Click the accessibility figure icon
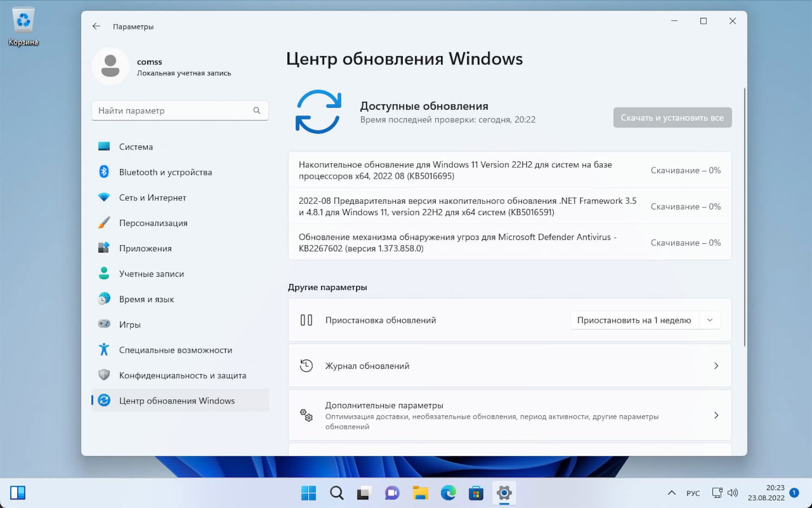This screenshot has width=812, height=508. (x=104, y=349)
